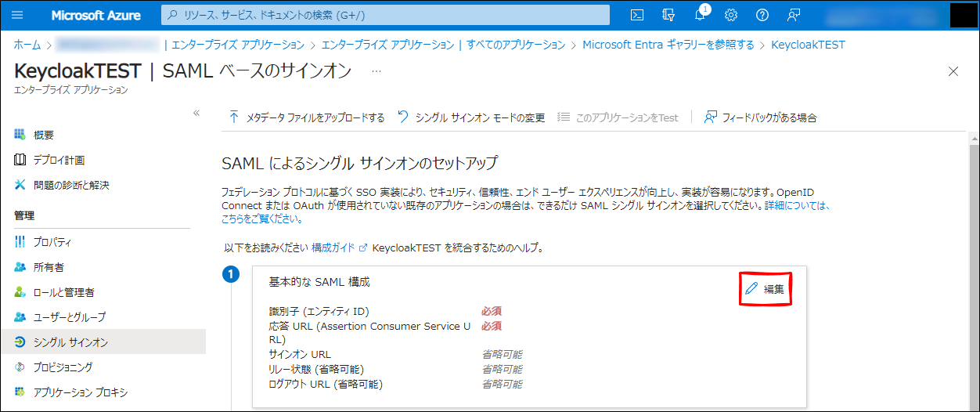
Task: Close the blade with the X button
Action: point(953,71)
